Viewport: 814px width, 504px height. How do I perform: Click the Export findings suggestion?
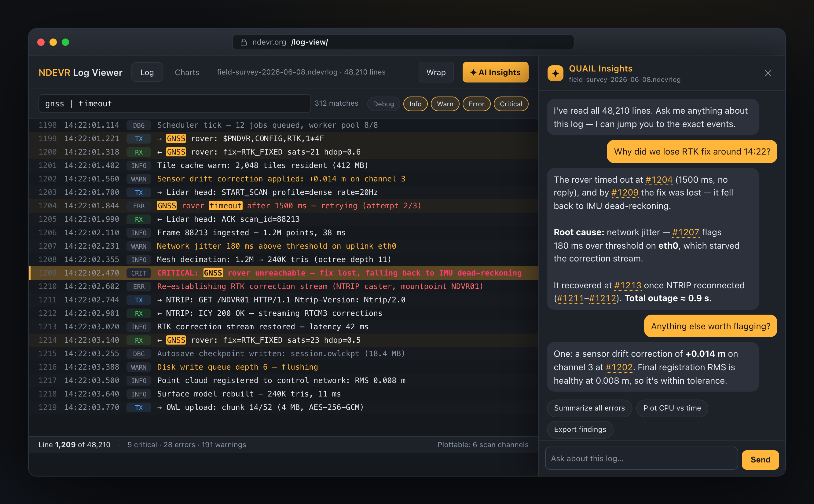[x=580, y=429]
